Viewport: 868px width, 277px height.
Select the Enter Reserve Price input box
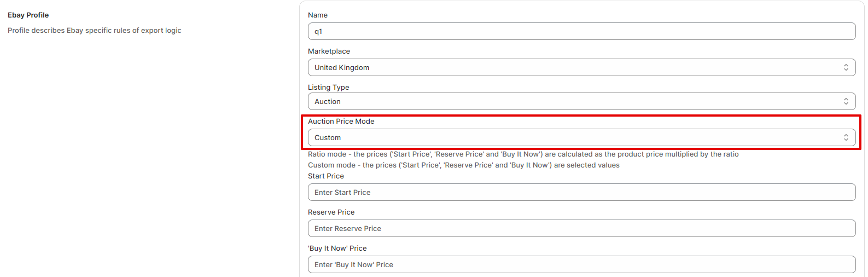pyautogui.click(x=581, y=228)
